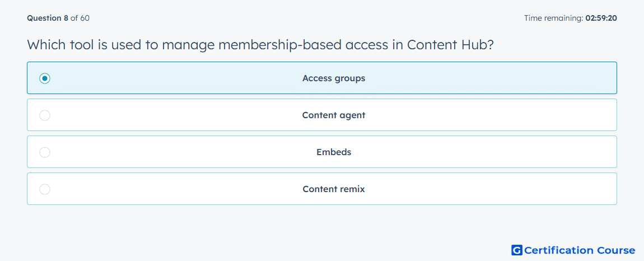Select the Access groups radio button
The height and width of the screenshot is (261, 644).
click(45, 78)
